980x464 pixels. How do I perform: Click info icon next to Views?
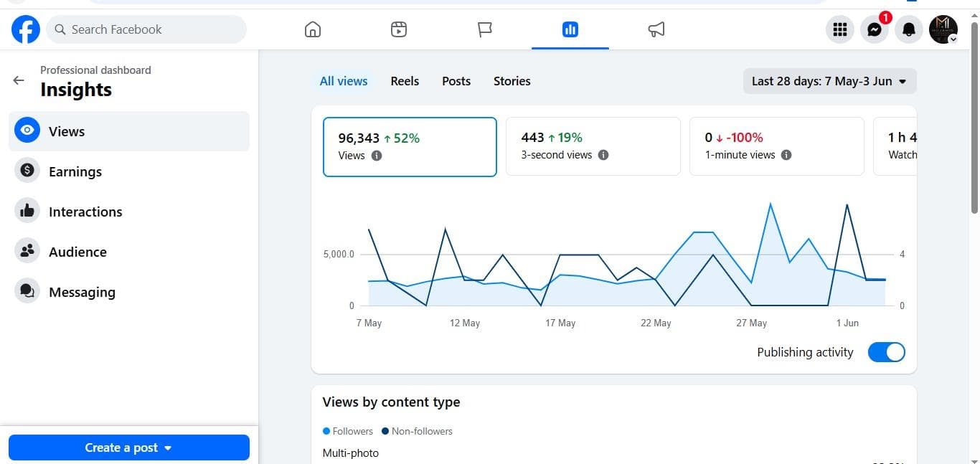coord(377,156)
